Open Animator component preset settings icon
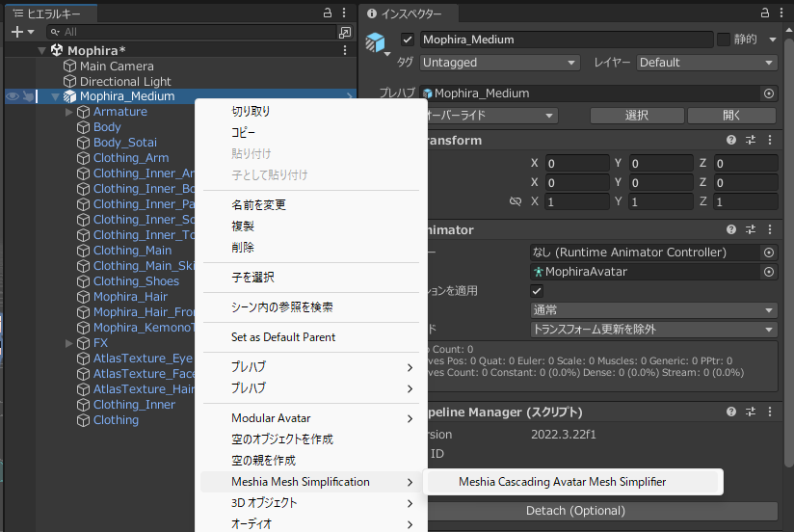Viewport: 794px width, 532px height. 751,230
